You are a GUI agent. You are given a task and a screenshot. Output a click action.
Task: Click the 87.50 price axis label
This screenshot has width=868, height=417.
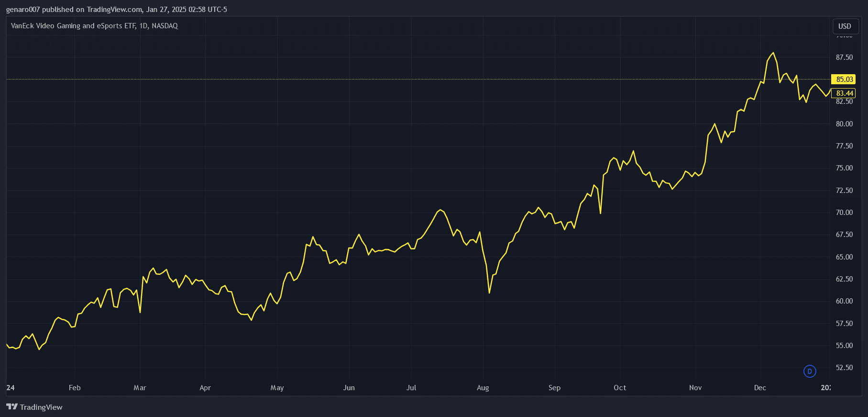pos(844,57)
